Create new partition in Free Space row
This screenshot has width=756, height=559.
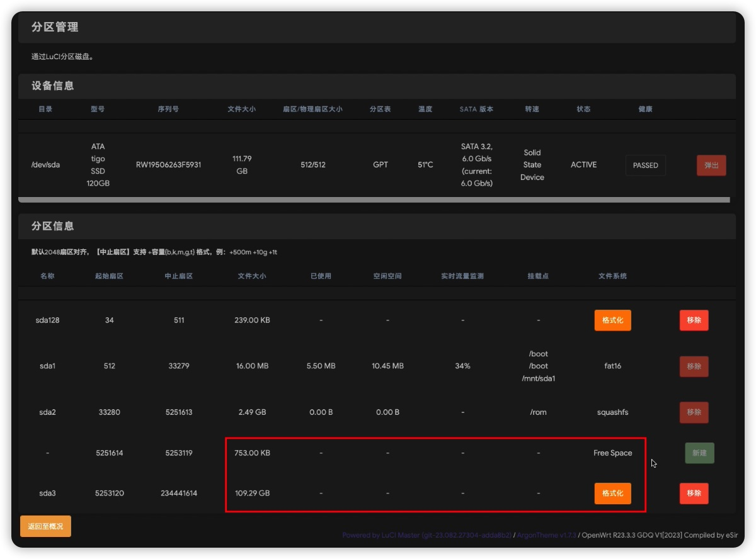tap(699, 453)
